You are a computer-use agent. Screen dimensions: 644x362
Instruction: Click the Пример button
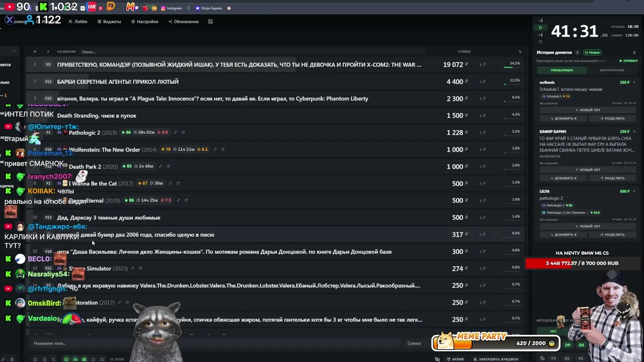click(628, 61)
